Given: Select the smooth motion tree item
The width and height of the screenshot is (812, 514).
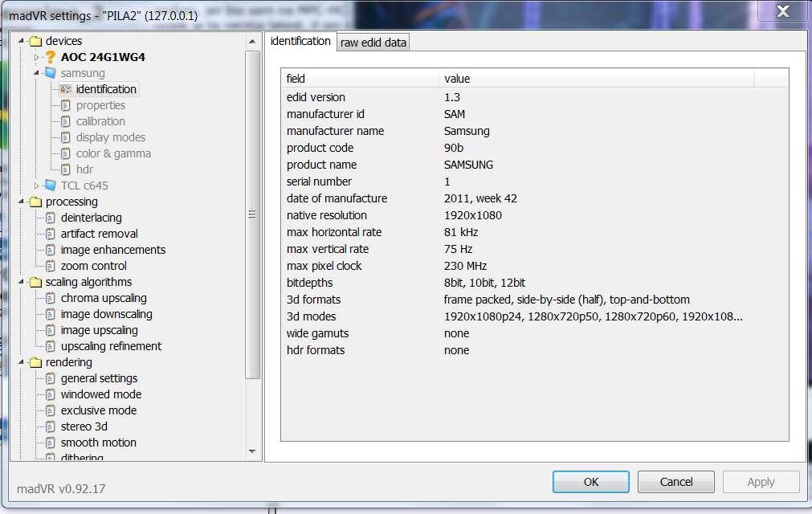Looking at the screenshot, I should pyautogui.click(x=99, y=442).
